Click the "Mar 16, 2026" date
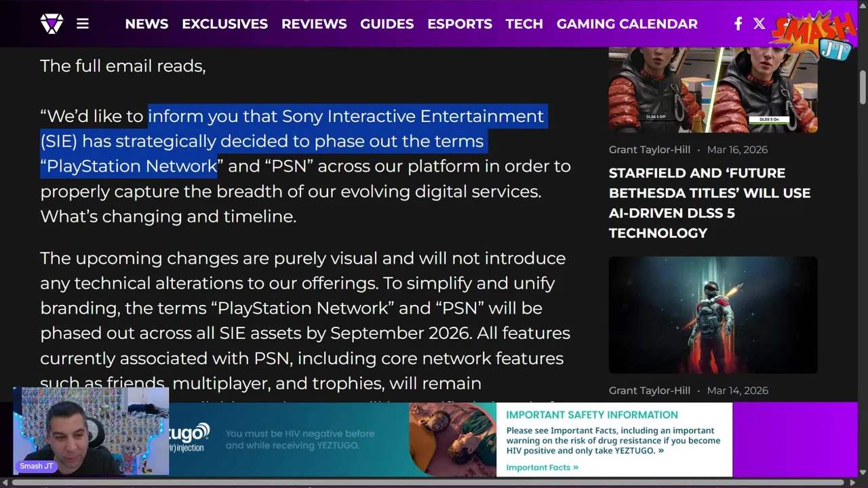868x488 pixels. tap(737, 149)
